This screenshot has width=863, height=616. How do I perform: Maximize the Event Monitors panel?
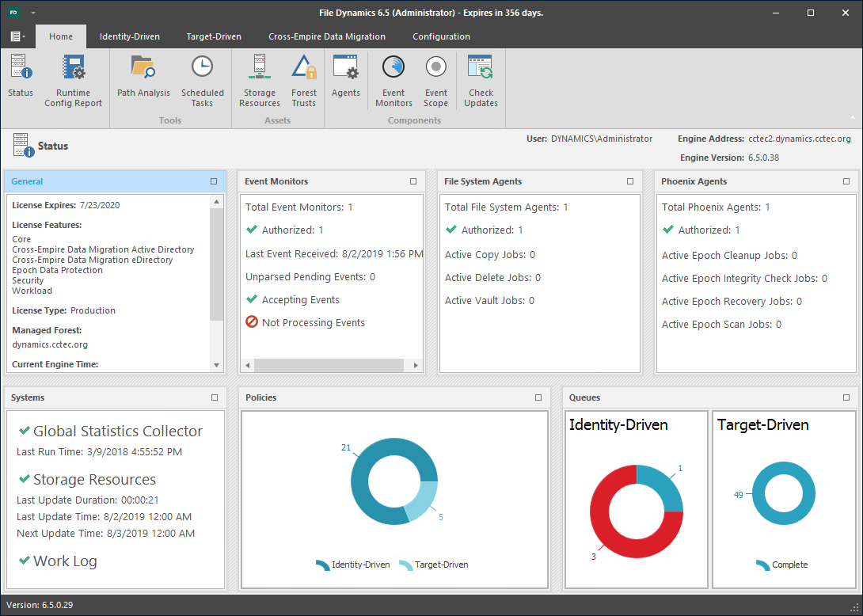(413, 181)
